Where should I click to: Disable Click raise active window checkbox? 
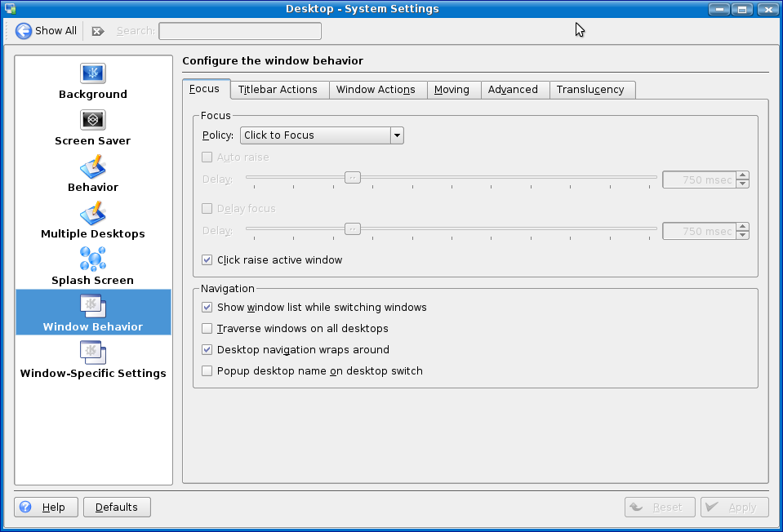[207, 260]
